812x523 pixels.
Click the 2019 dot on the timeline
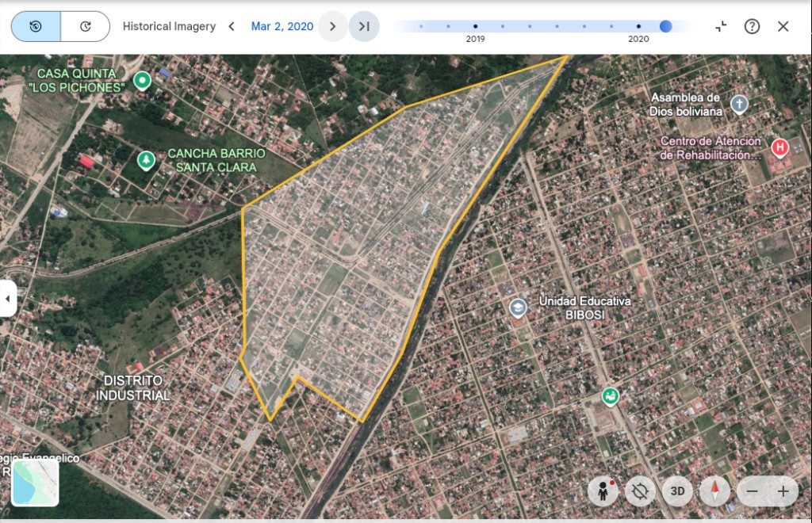(x=475, y=26)
